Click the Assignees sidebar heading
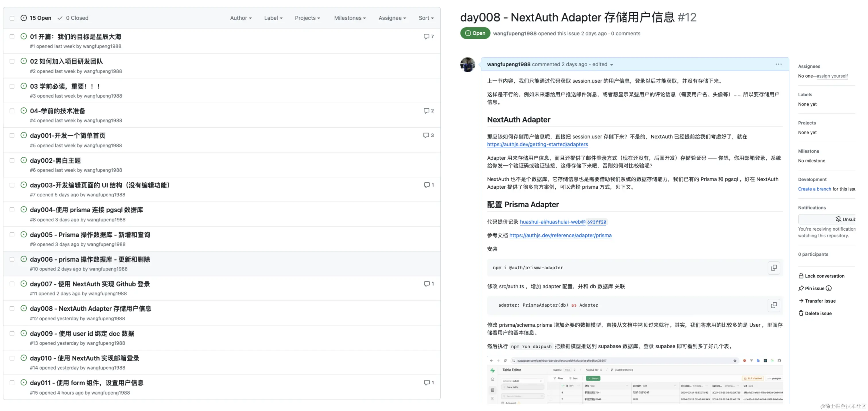This screenshot has height=411, width=868. tap(809, 66)
